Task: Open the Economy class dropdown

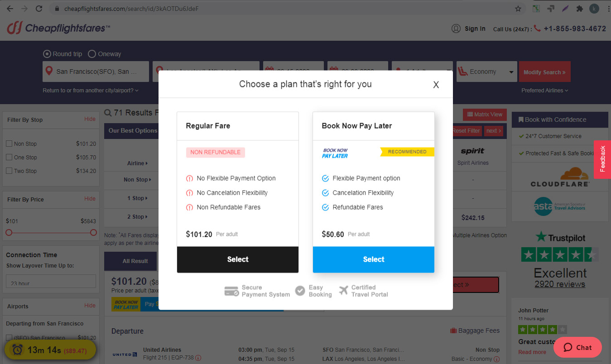Action: (x=486, y=72)
